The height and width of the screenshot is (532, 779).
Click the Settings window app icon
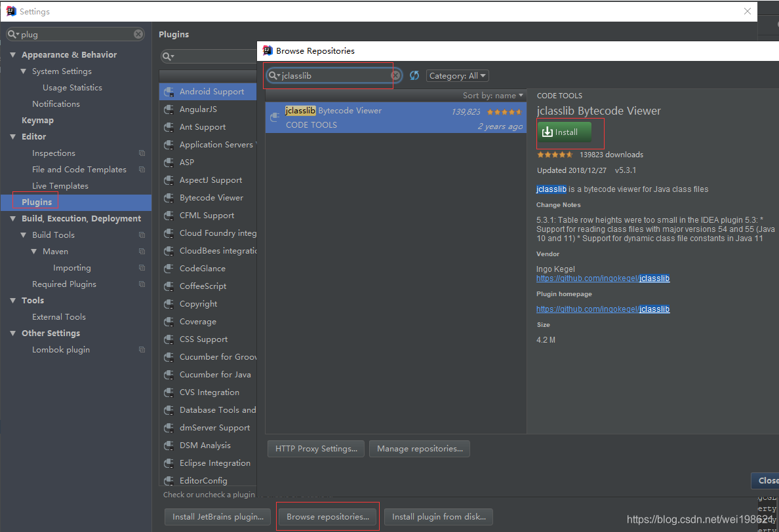tap(11, 11)
